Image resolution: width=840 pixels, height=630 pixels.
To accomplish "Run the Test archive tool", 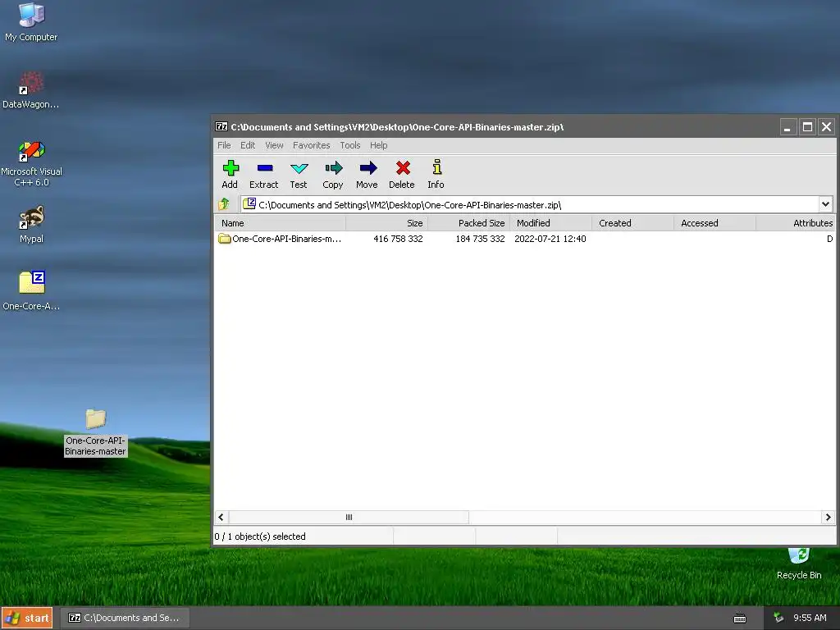I will pyautogui.click(x=299, y=168).
